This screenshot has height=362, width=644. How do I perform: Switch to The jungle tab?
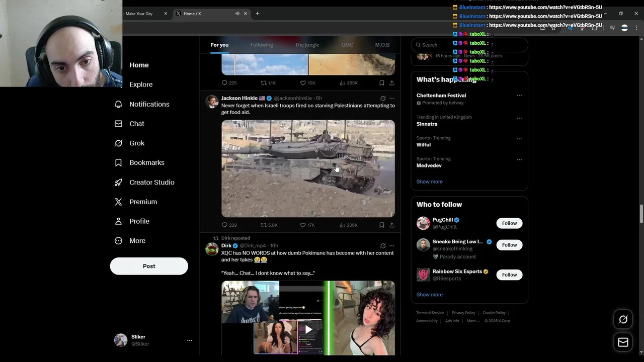pos(307,45)
